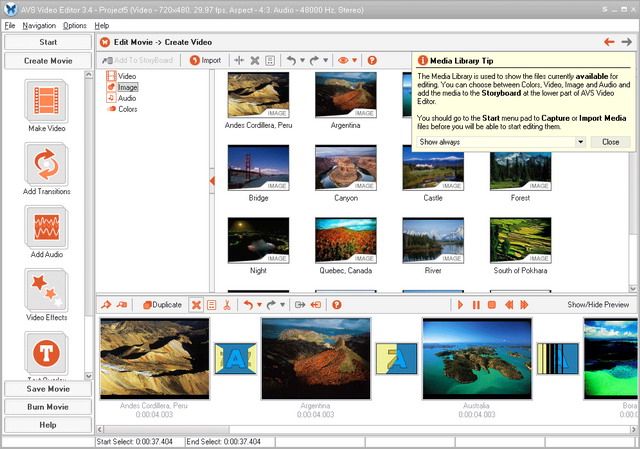
Task: Open storyboard item properties icon
Action: 211,305
